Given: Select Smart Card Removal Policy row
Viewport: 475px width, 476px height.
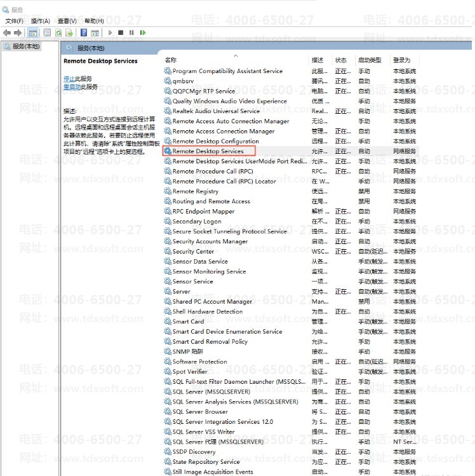Looking at the screenshot, I should [x=291, y=341].
